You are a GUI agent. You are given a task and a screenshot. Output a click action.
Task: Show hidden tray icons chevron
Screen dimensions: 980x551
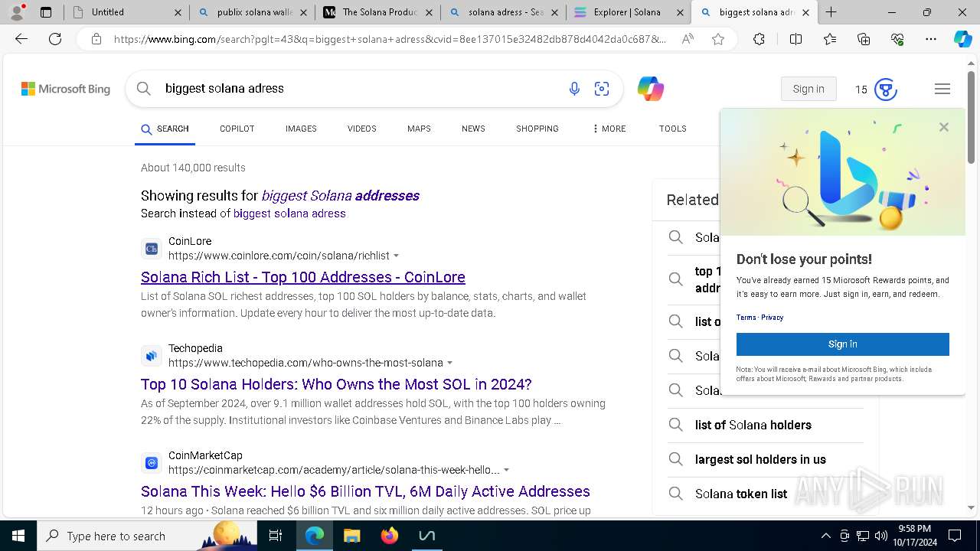pyautogui.click(x=825, y=536)
